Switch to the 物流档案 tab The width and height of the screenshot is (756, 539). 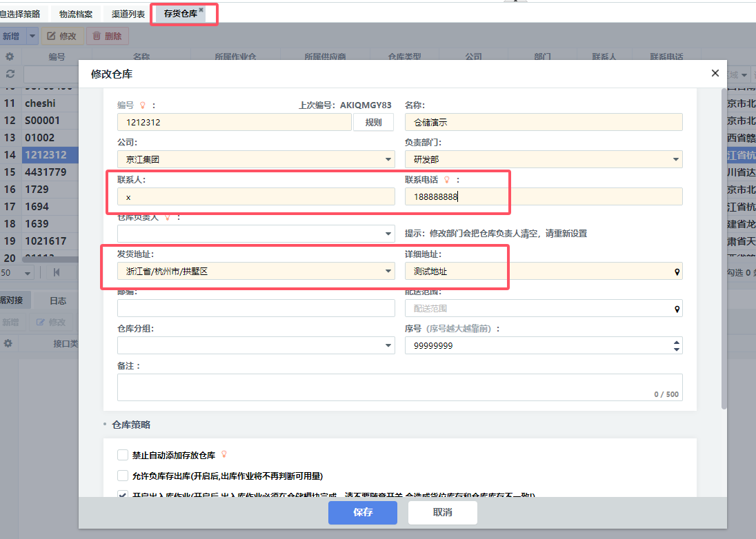click(x=77, y=14)
